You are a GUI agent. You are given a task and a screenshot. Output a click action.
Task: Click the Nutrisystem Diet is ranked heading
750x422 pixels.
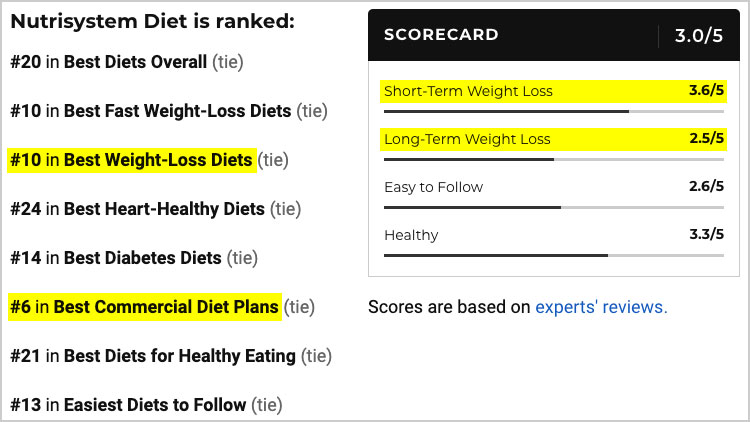pos(153,22)
